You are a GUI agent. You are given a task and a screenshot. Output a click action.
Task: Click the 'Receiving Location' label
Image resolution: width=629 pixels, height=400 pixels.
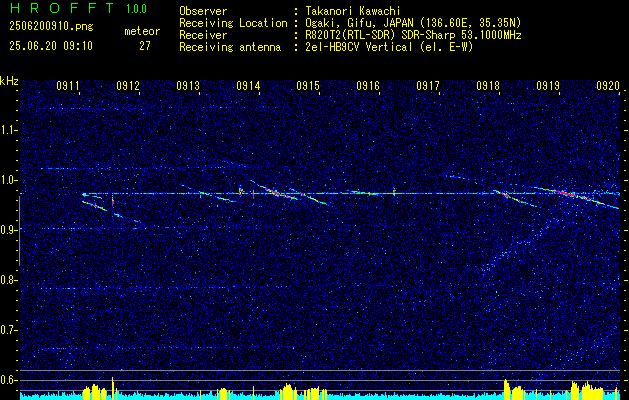(x=233, y=23)
